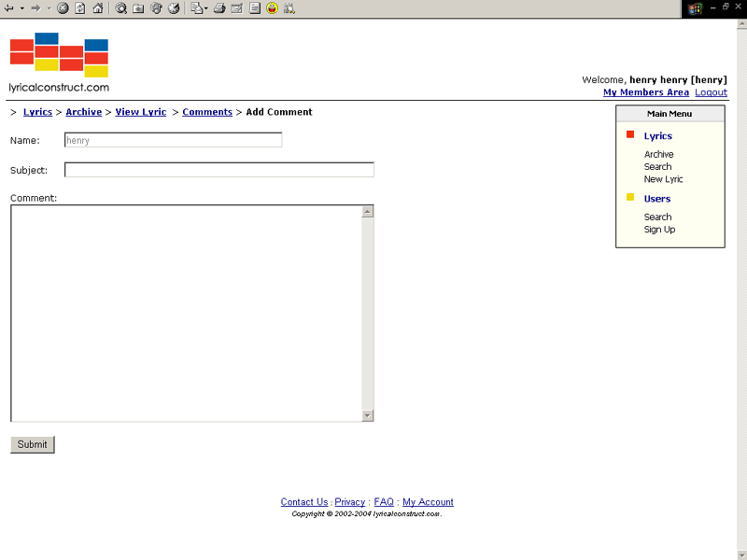
Task: Click the yellow square beside Users
Action: click(630, 197)
